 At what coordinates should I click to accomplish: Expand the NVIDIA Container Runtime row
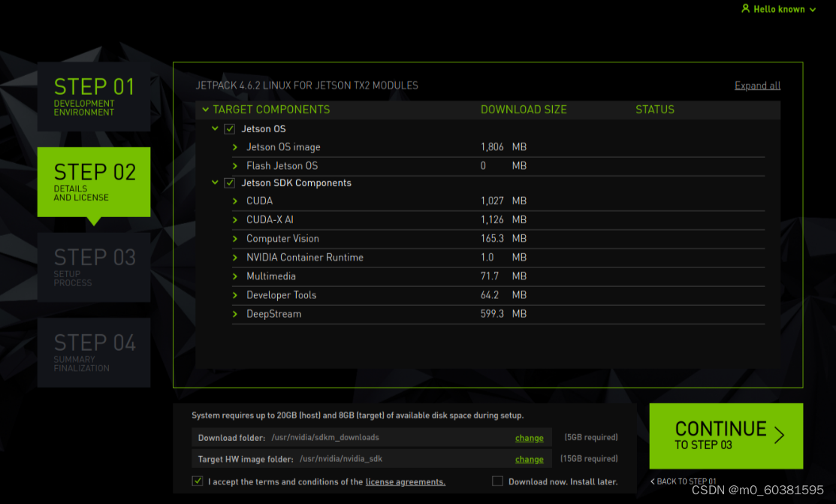click(234, 258)
